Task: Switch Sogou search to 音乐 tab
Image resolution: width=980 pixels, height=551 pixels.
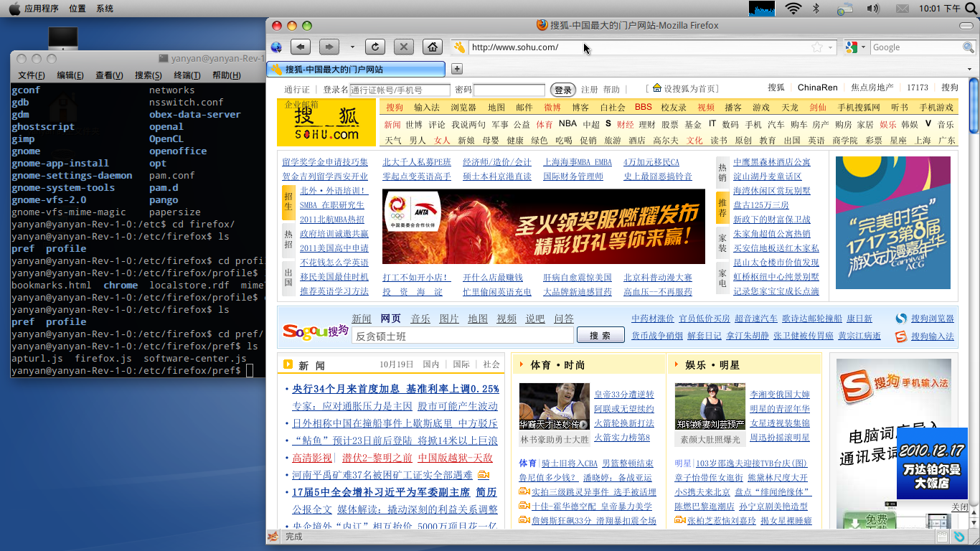Action: point(420,319)
